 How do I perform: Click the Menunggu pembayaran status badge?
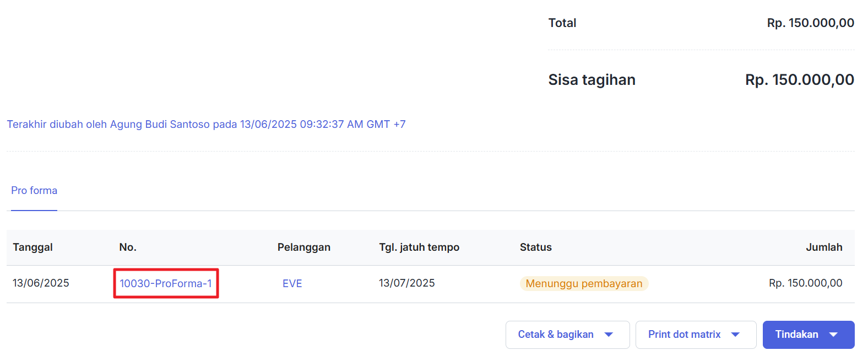(x=584, y=284)
